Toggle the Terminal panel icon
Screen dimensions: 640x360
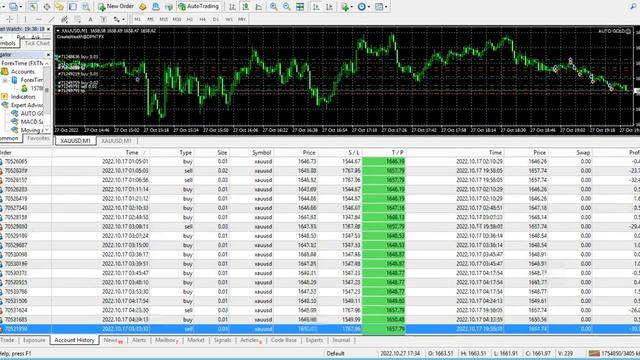[73, 7]
